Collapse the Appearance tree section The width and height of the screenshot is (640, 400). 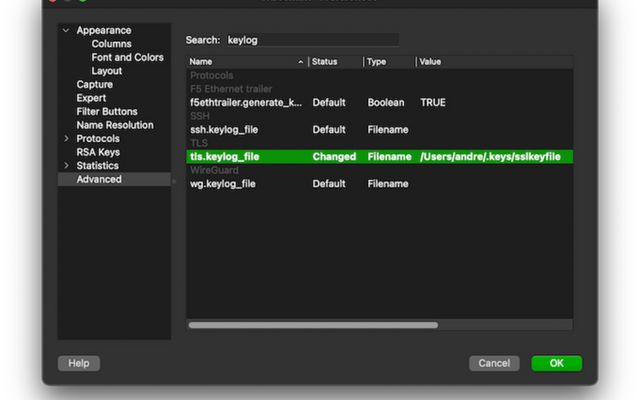pyautogui.click(x=66, y=31)
